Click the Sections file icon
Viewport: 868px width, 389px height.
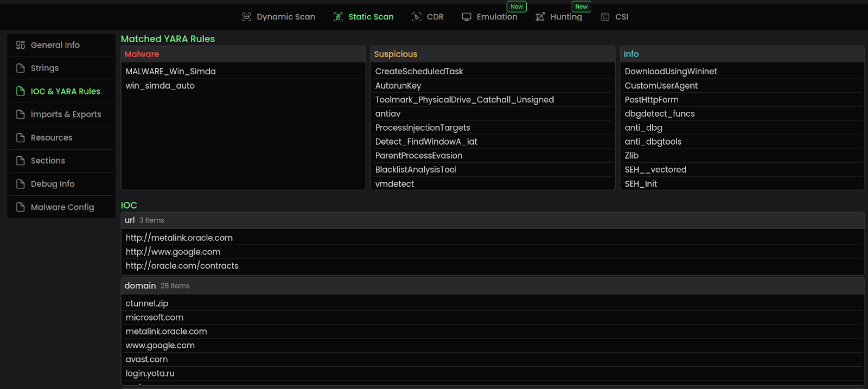click(x=21, y=161)
